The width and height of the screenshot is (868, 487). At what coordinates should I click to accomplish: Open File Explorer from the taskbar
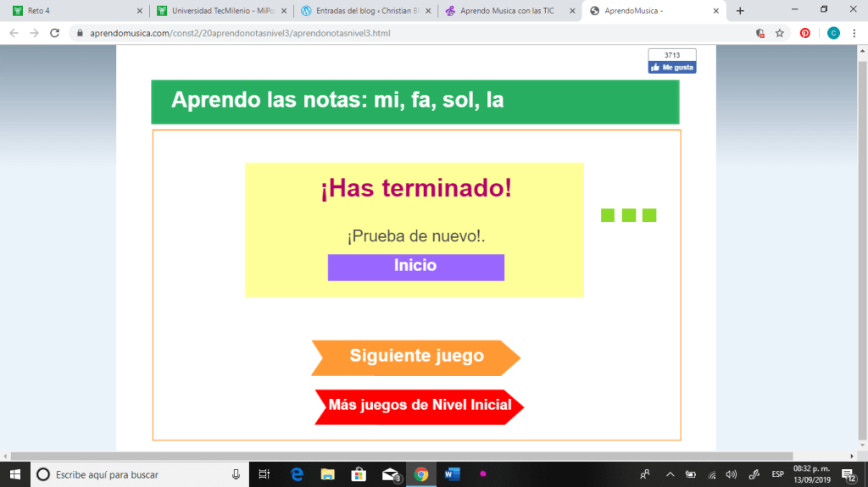[x=327, y=474]
